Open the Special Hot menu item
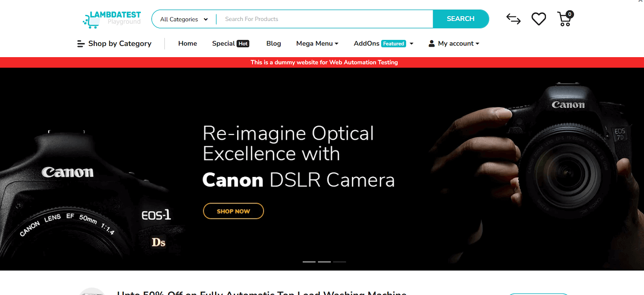The image size is (644, 295). 231,44
